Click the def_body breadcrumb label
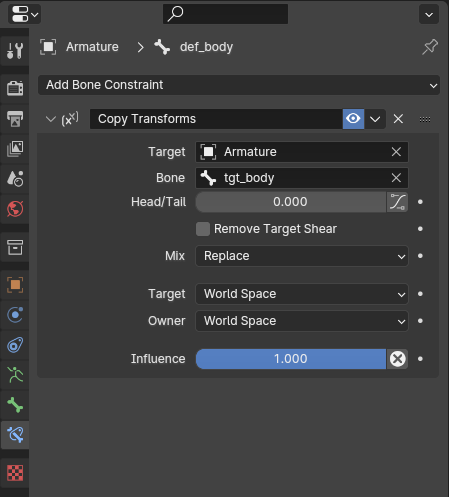This screenshot has height=497, width=449. (x=206, y=47)
